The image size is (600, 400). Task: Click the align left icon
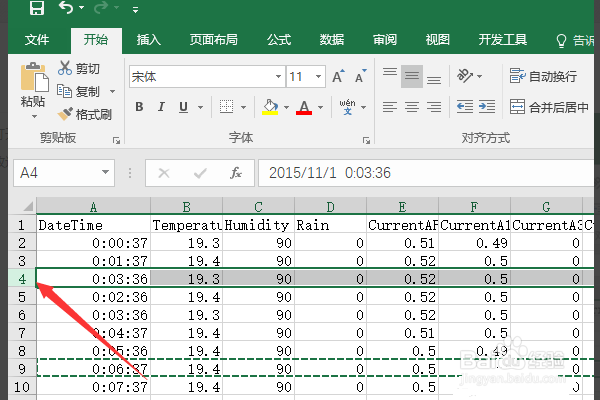pyautogui.click(x=390, y=107)
